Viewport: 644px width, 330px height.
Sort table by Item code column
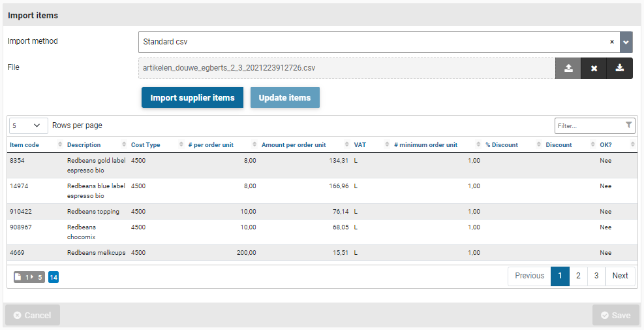[25, 145]
